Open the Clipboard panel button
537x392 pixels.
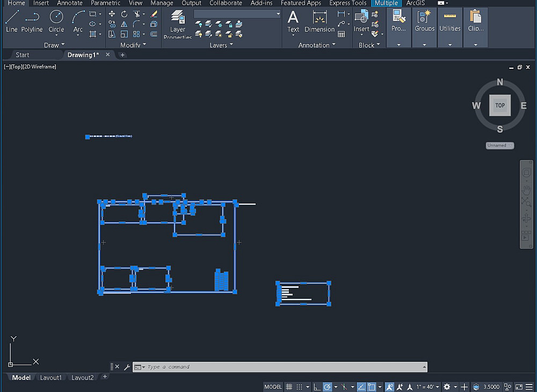click(475, 27)
